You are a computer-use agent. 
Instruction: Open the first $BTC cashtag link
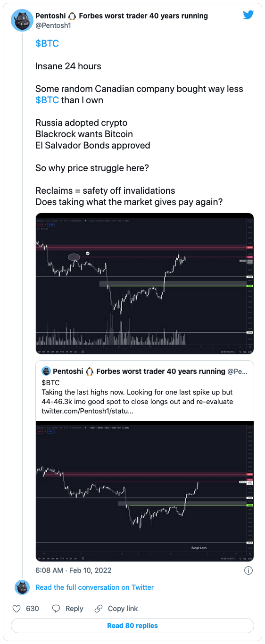click(x=47, y=43)
